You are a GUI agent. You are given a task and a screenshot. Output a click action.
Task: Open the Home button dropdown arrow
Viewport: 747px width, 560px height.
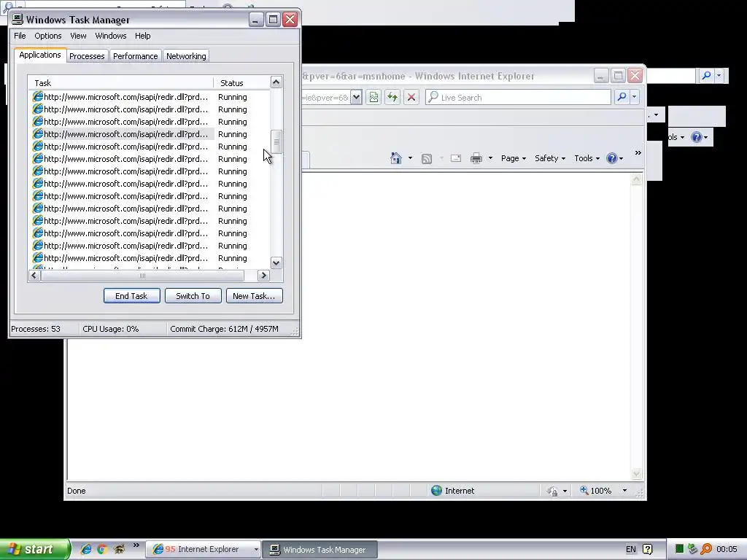tap(410, 158)
